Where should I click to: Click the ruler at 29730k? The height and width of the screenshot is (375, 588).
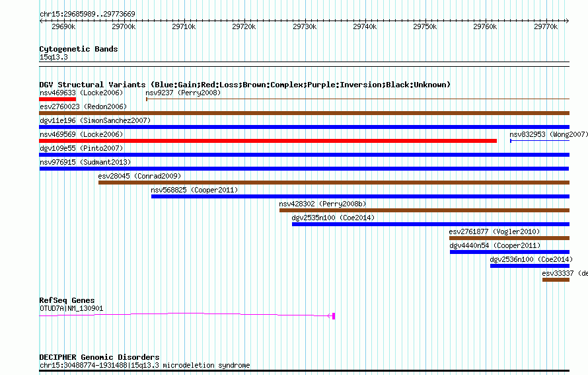(305, 26)
